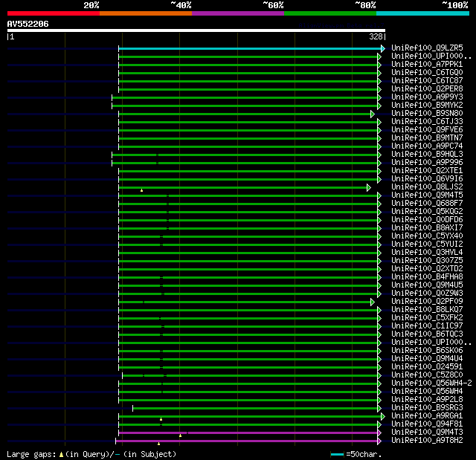Open the UniRef100_B9HQL3 hit label
This screenshot has height=460, width=476.
[427, 155]
